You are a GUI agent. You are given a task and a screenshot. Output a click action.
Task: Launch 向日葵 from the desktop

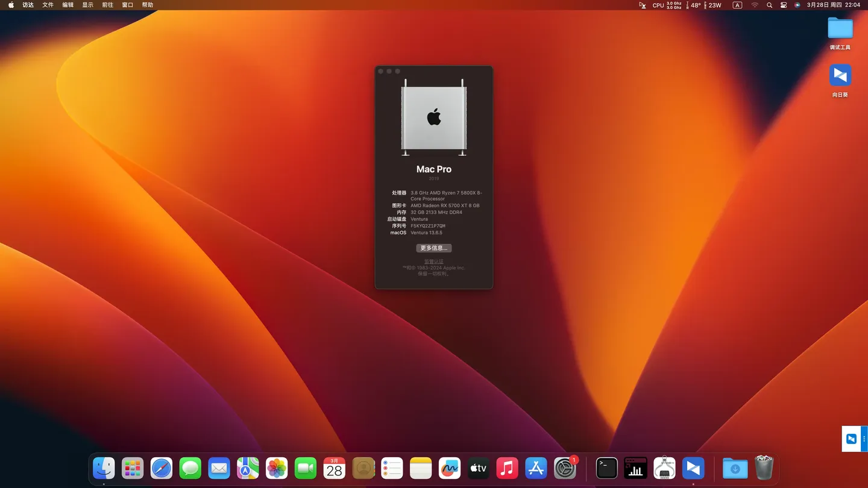pyautogui.click(x=840, y=76)
